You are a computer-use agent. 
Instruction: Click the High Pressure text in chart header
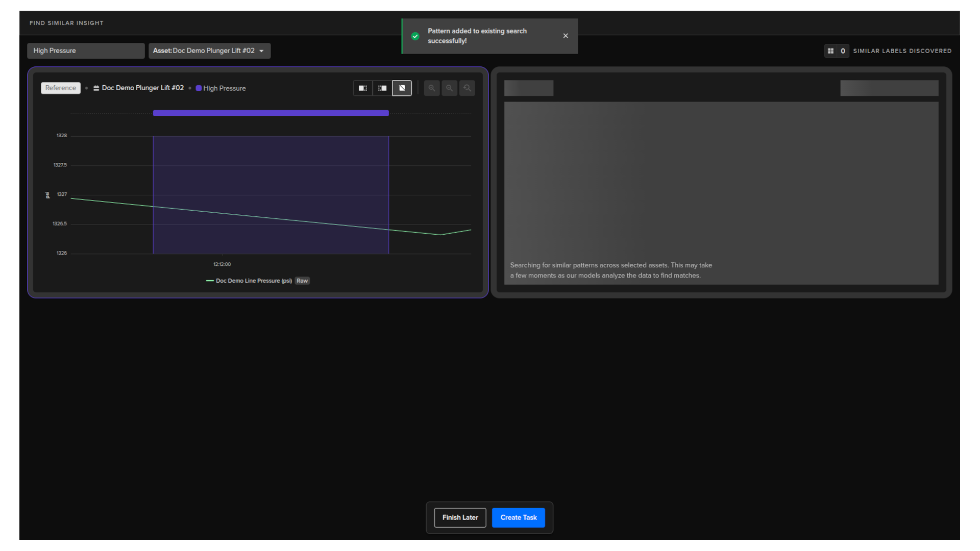coord(224,88)
